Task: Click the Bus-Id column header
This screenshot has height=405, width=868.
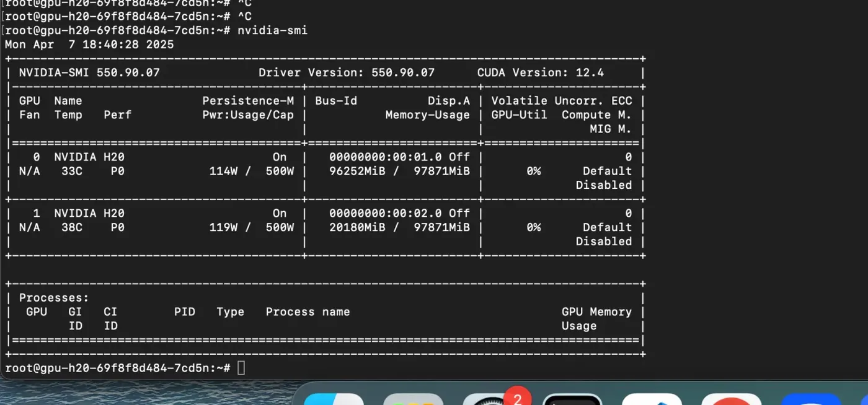Action: [336, 100]
